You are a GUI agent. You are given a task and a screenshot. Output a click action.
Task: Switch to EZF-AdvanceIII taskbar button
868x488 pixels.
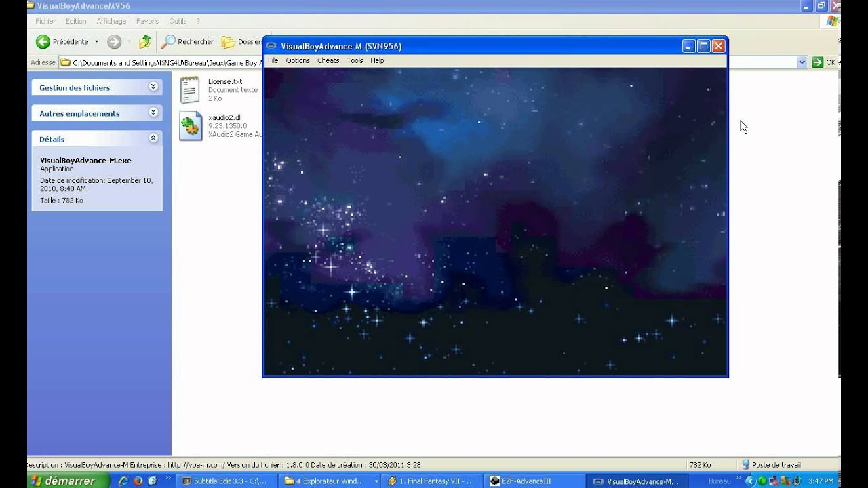[x=534, y=481]
